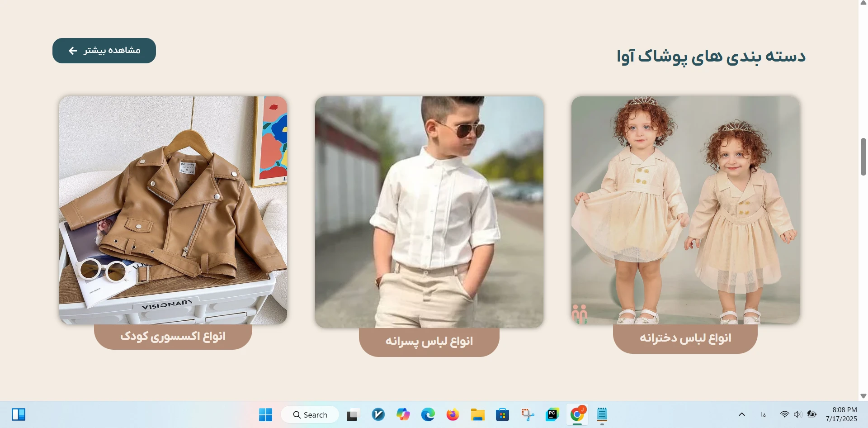Switch to PyCharm in the taskbar
The height and width of the screenshot is (428, 868).
coord(552,414)
